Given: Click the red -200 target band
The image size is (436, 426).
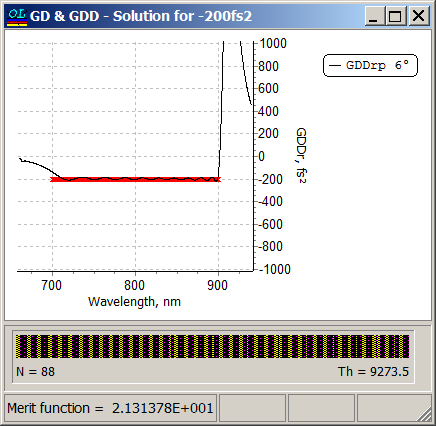Looking at the screenshot, I should point(135,179).
